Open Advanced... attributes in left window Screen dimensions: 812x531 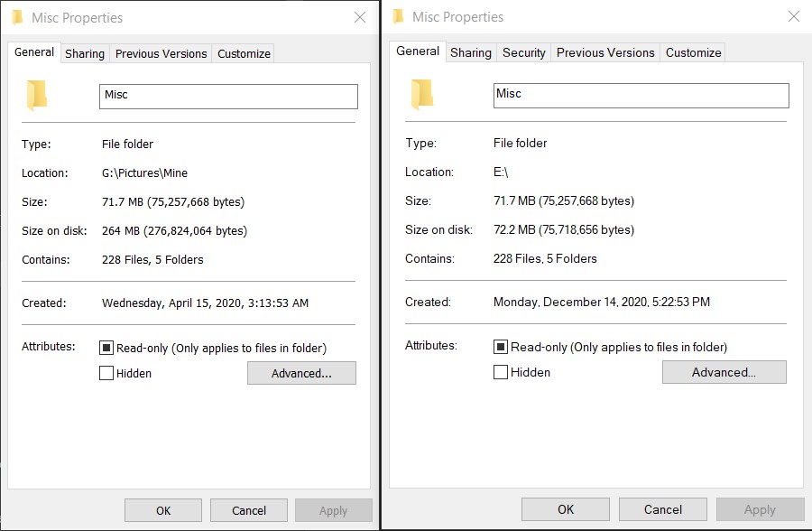[x=301, y=373]
